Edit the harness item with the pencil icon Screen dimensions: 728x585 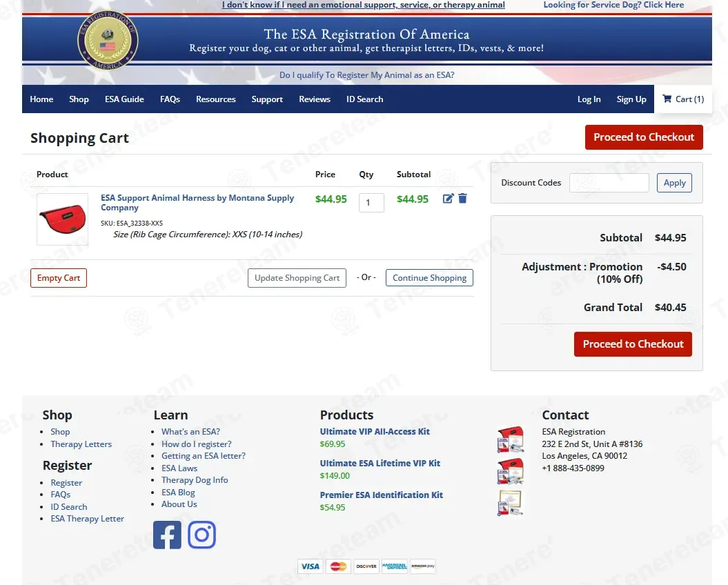448,199
